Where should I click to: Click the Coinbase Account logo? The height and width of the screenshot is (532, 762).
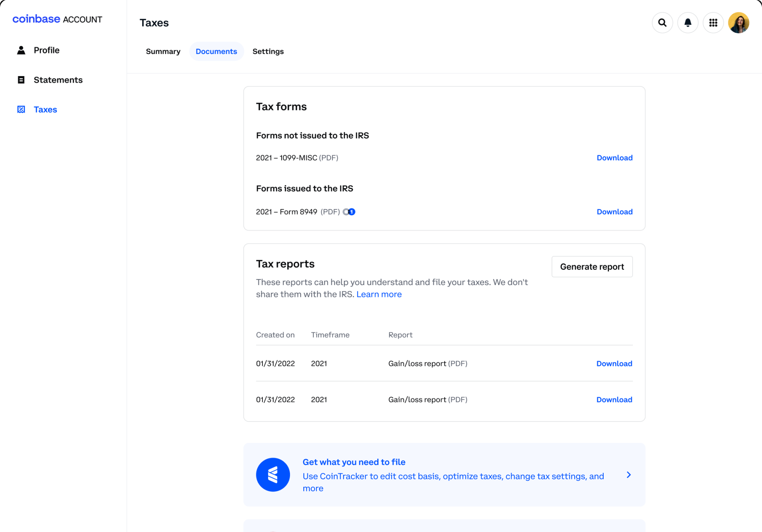coord(57,19)
